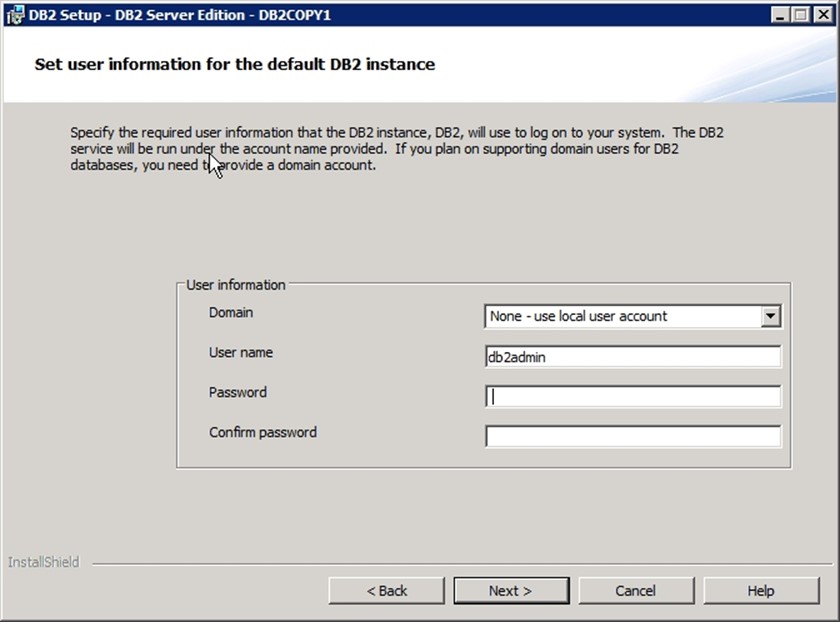Click the 'Set user information' page heading
Screen dimensions: 840x622
coord(235,65)
